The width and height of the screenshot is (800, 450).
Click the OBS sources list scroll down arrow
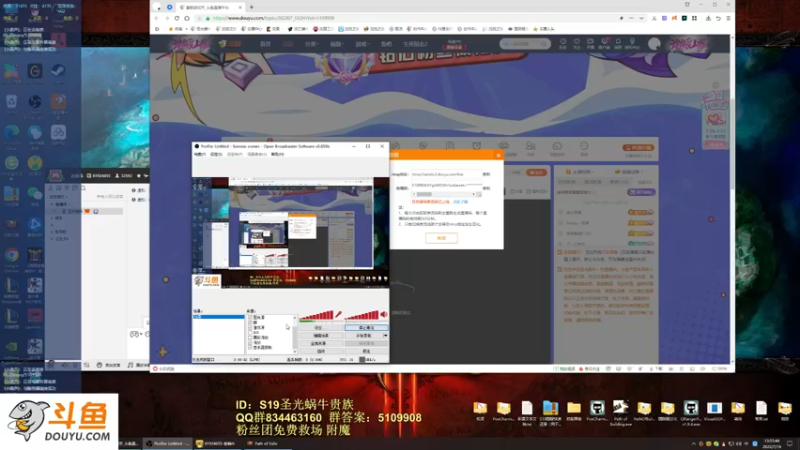[x=295, y=351]
